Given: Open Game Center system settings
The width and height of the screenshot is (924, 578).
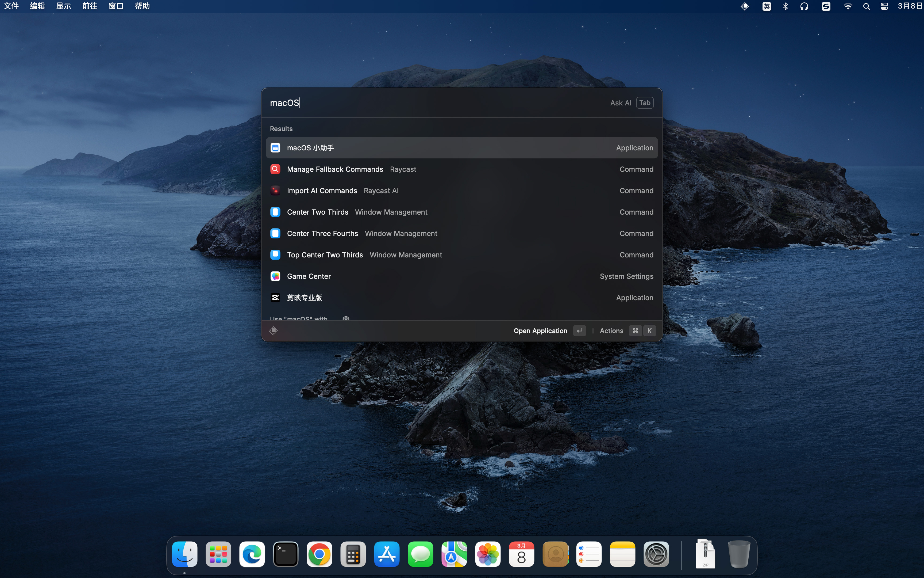Looking at the screenshot, I should pos(462,276).
